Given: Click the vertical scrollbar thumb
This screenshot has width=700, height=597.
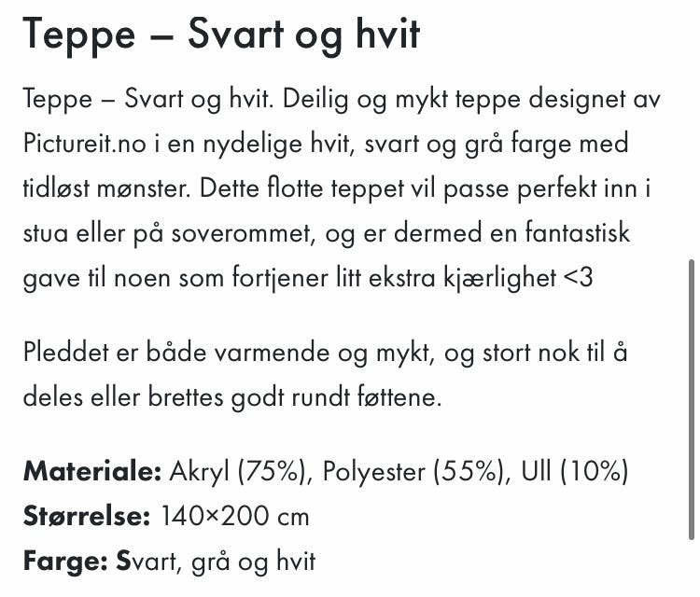Looking at the screenshot, I should [x=692, y=400].
